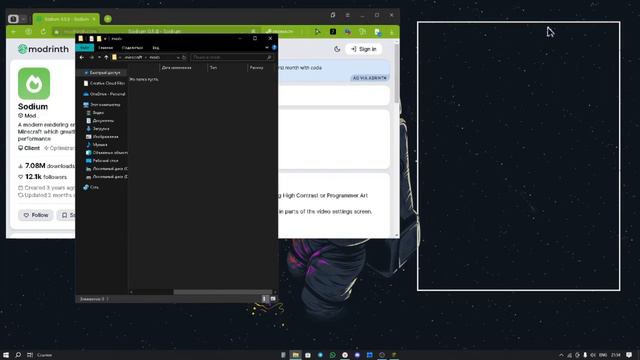640x360 pixels.
Task: Open Видео folder in sidebar
Action: tap(96, 113)
